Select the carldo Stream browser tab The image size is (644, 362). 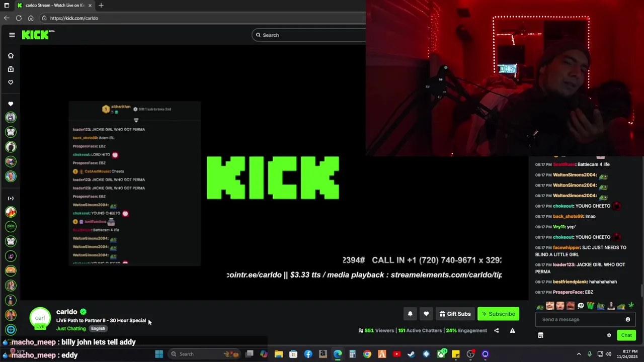point(54,5)
